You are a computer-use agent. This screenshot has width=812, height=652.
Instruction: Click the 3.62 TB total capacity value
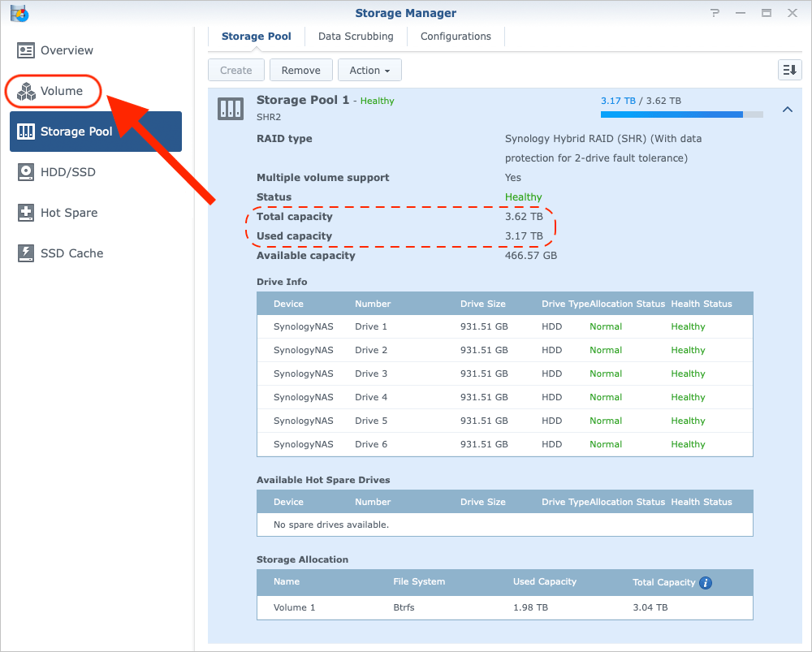point(524,217)
